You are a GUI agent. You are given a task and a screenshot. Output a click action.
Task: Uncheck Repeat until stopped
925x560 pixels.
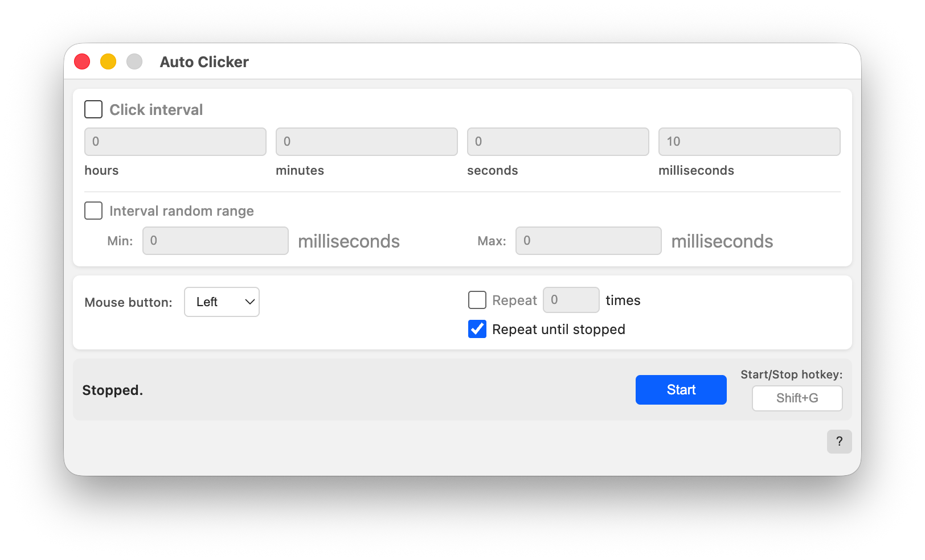point(477,329)
